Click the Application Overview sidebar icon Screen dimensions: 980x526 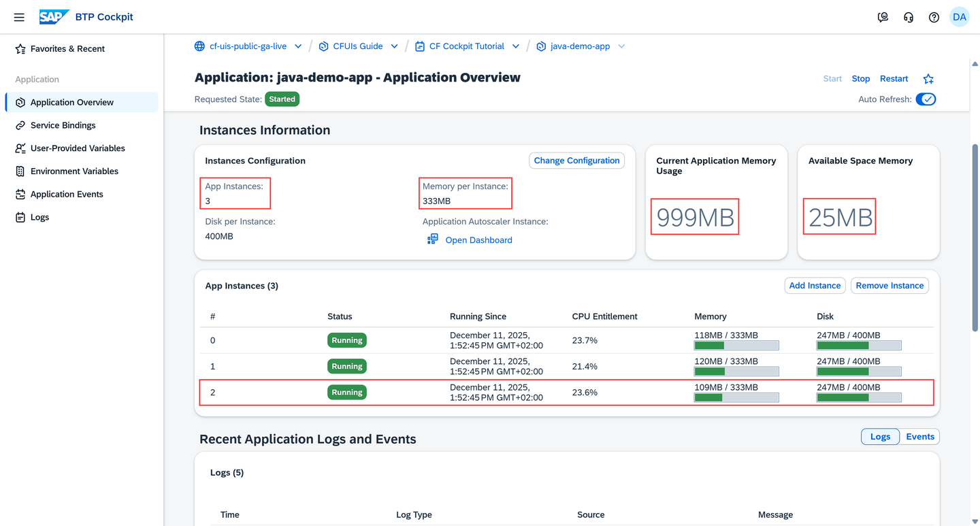[20, 103]
